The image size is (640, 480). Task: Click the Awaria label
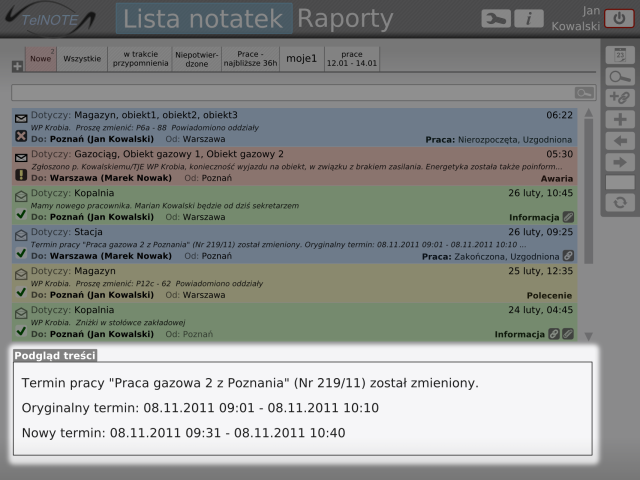tap(557, 179)
